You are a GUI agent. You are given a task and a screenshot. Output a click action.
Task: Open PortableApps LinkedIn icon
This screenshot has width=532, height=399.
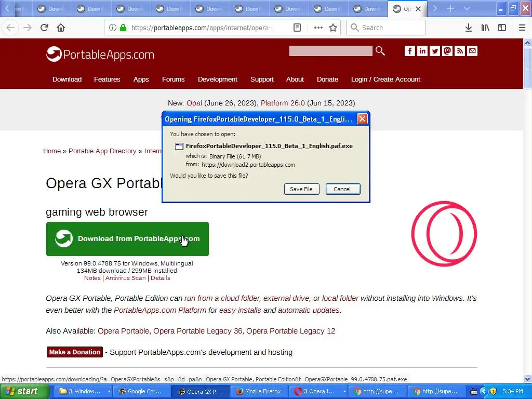[422, 51]
